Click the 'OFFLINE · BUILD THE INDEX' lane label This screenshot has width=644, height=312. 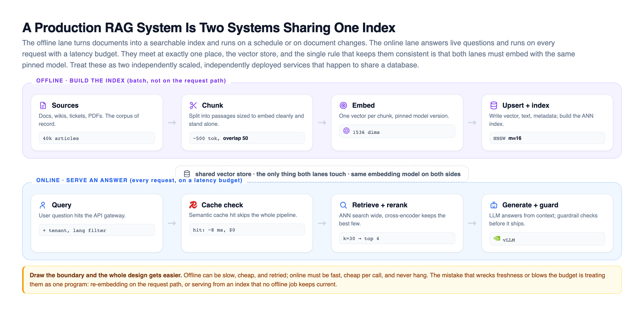[131, 81]
